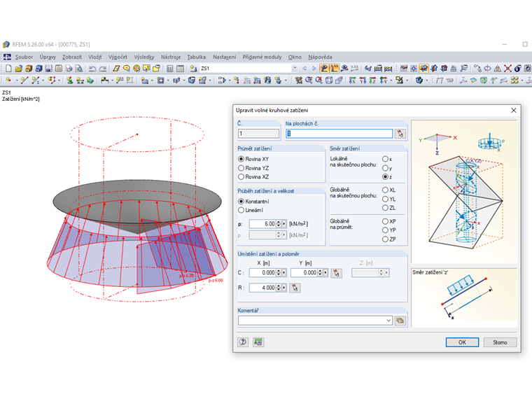Click the pick radius icon next to R
Viewport: 532px width, 399px height.
(x=295, y=287)
